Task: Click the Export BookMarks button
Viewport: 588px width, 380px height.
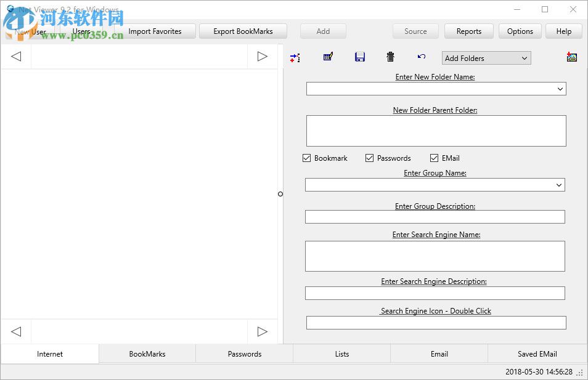Action: [243, 31]
